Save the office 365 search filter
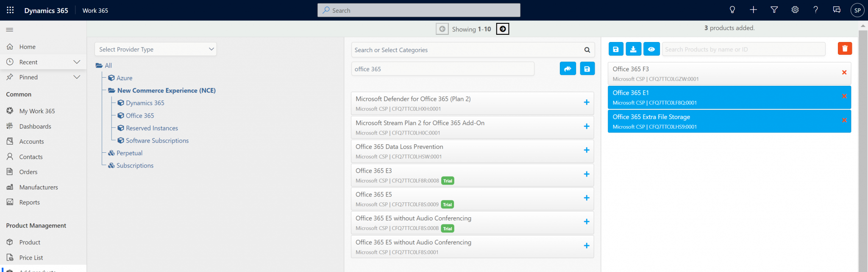The width and height of the screenshot is (868, 272). (x=587, y=69)
